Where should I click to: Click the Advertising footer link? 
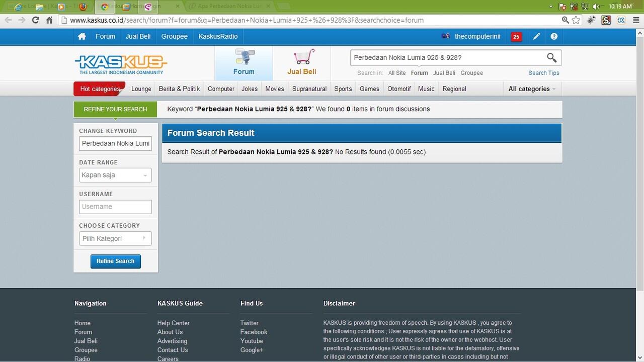pyautogui.click(x=172, y=341)
